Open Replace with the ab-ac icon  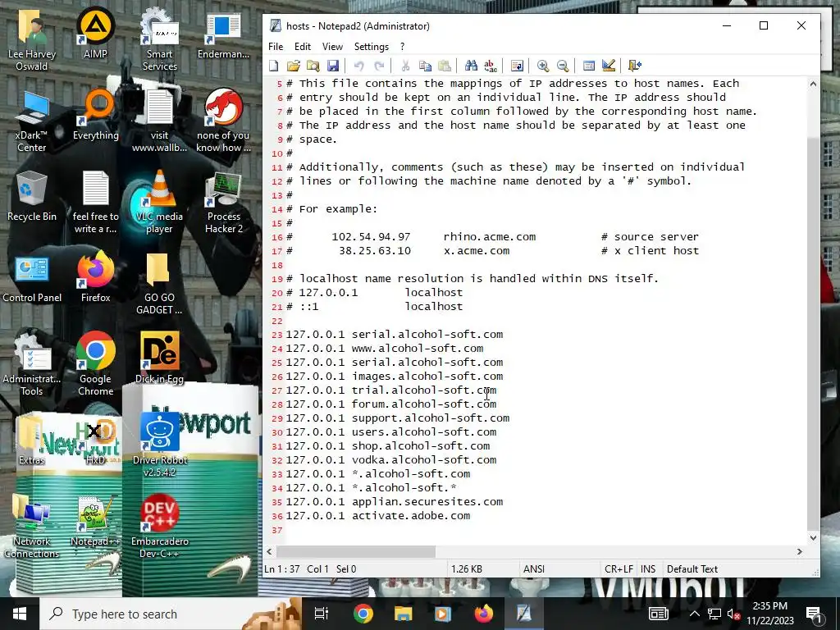491,66
